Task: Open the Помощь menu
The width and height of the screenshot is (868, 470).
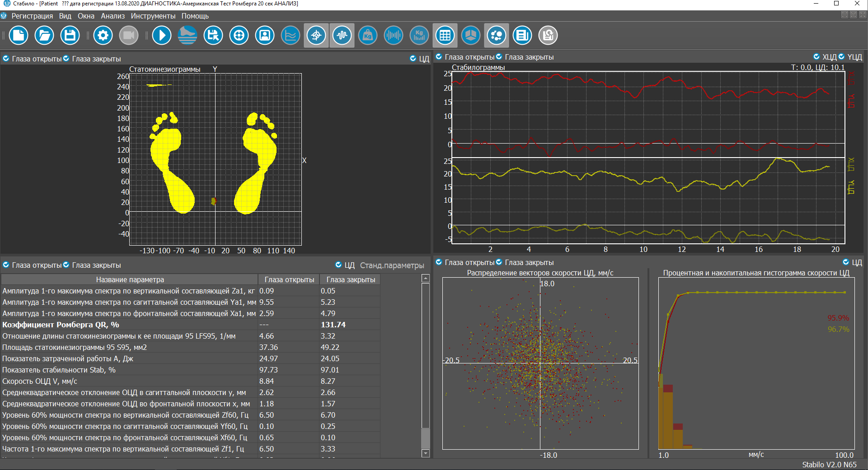Action: point(195,16)
